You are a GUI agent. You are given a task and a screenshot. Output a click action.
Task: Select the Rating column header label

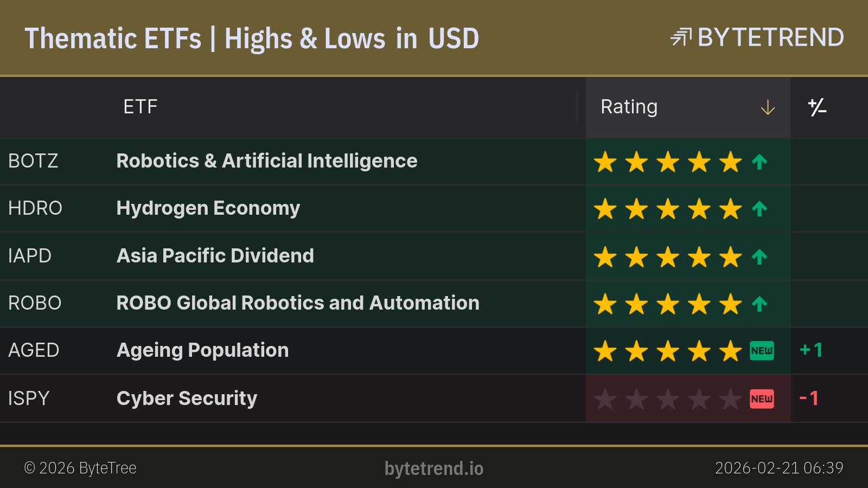pyautogui.click(x=629, y=107)
